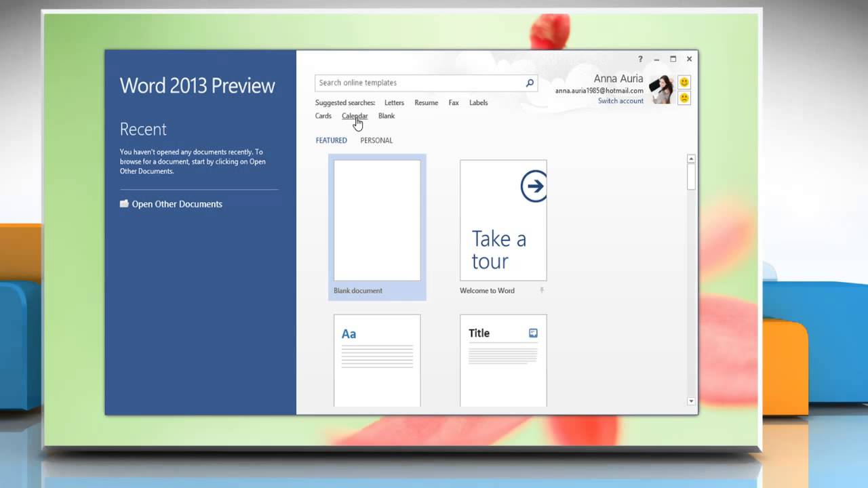This screenshot has width=868, height=488.
Task: Click the account email anna.auria1985@hotmail.com
Action: (599, 91)
